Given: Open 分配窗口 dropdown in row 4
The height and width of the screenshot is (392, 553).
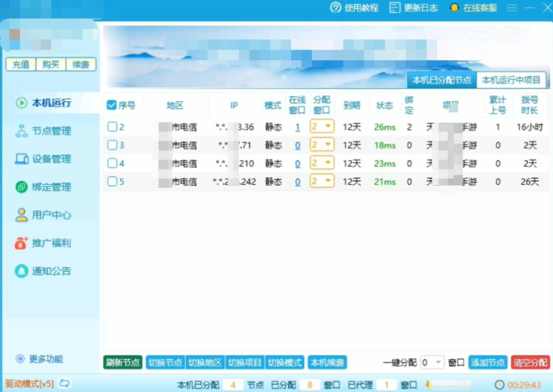Looking at the screenshot, I should pyautogui.click(x=322, y=163).
